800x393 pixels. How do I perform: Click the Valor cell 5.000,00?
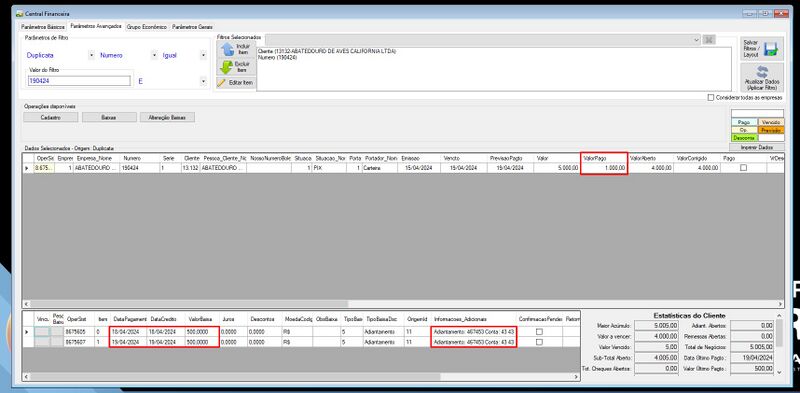[557, 167]
